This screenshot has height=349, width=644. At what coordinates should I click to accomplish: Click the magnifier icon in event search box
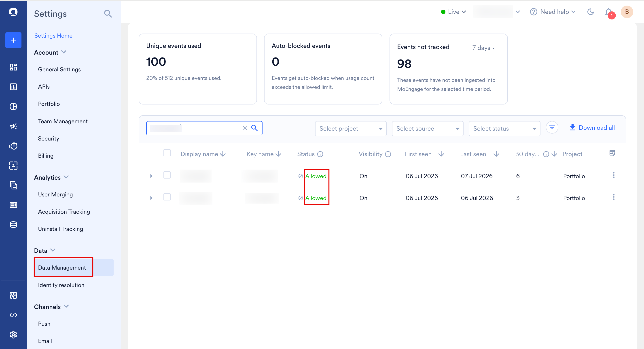coord(254,128)
